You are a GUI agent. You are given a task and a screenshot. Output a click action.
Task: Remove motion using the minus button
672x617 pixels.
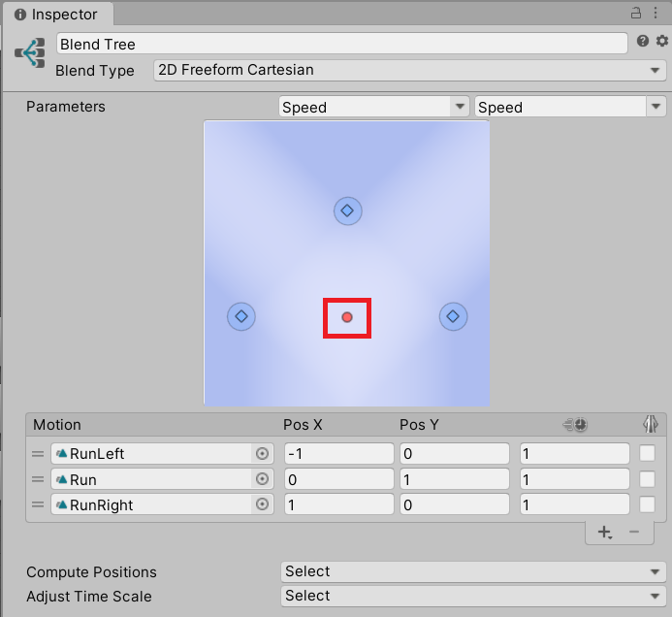pos(634,532)
